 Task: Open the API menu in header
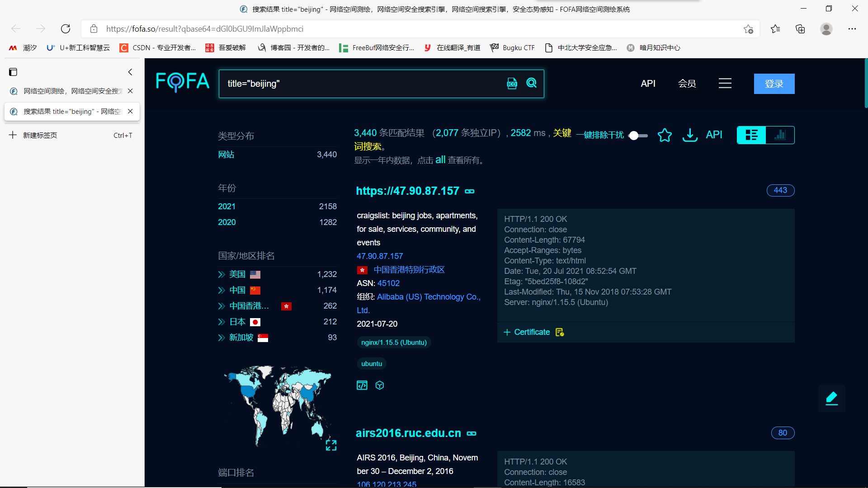pos(648,84)
